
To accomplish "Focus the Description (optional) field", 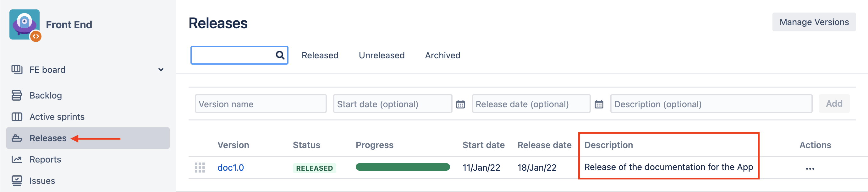I will pos(711,104).
